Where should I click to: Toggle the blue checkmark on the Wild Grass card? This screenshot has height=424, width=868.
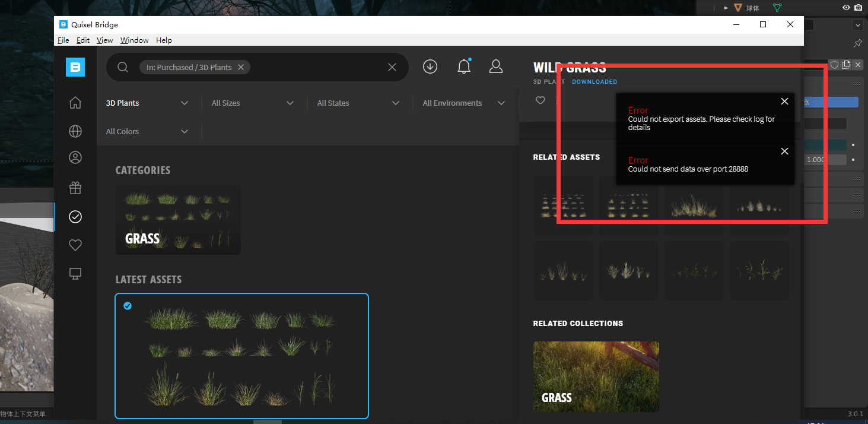(x=128, y=306)
